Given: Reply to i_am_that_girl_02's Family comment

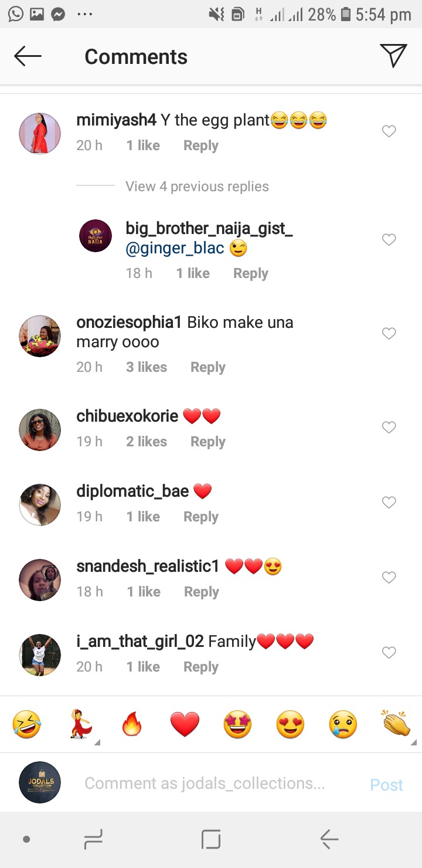Looking at the screenshot, I should (x=200, y=667).
